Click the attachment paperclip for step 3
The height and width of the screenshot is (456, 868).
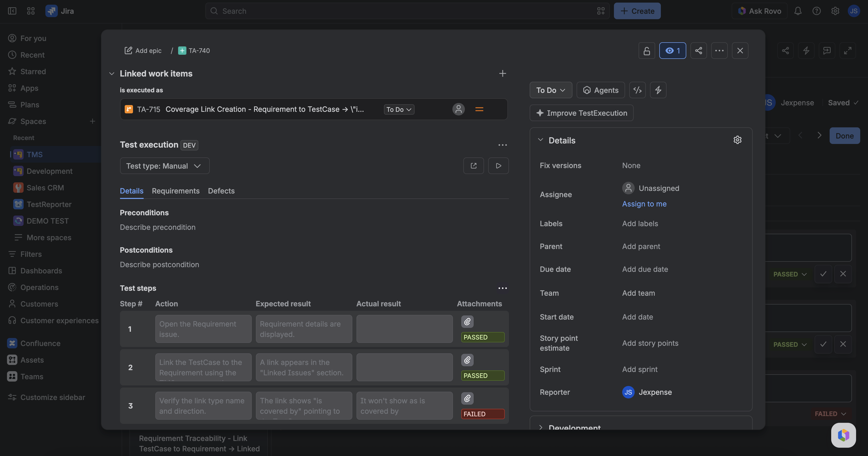(x=467, y=398)
